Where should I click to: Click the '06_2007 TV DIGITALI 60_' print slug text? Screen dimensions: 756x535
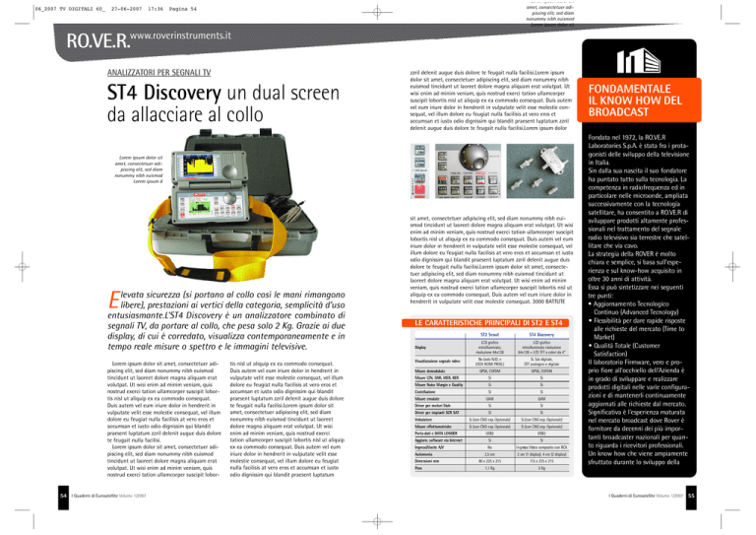click(70, 9)
